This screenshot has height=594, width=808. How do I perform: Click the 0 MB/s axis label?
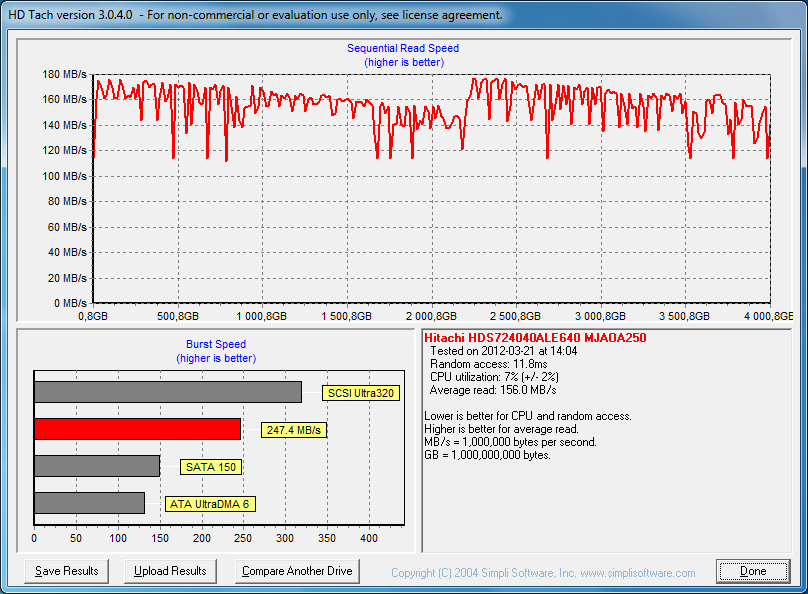click(70, 303)
